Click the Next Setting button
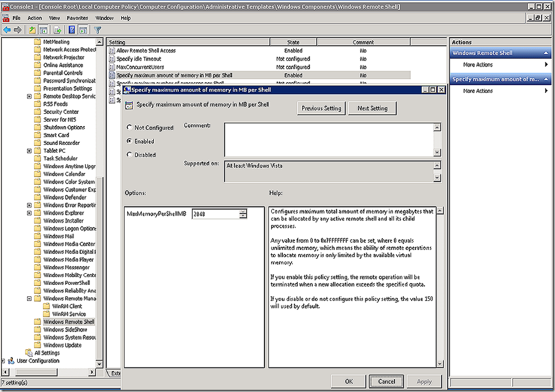Viewport: 555px width, 392px height. [372, 108]
